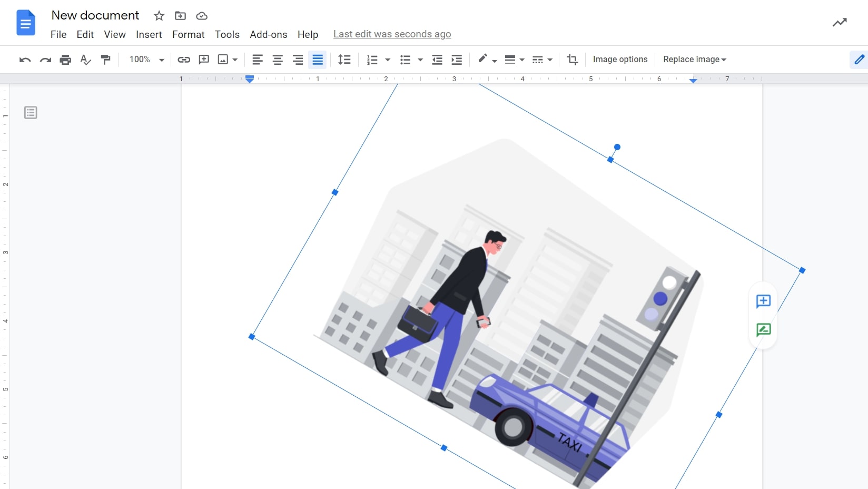Select the Paint format tool
Image resolution: width=868 pixels, height=489 pixels.
105,60
